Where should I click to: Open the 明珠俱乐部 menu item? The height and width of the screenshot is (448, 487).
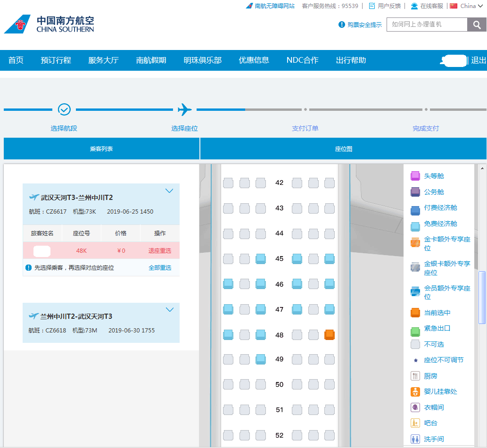point(202,60)
